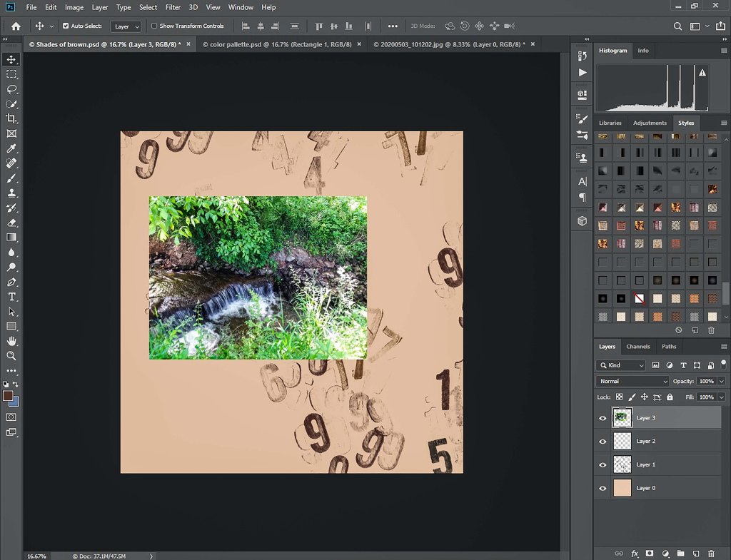Select the Horizontal Type tool
Viewport: 731px width, 560px height.
pos(11,297)
